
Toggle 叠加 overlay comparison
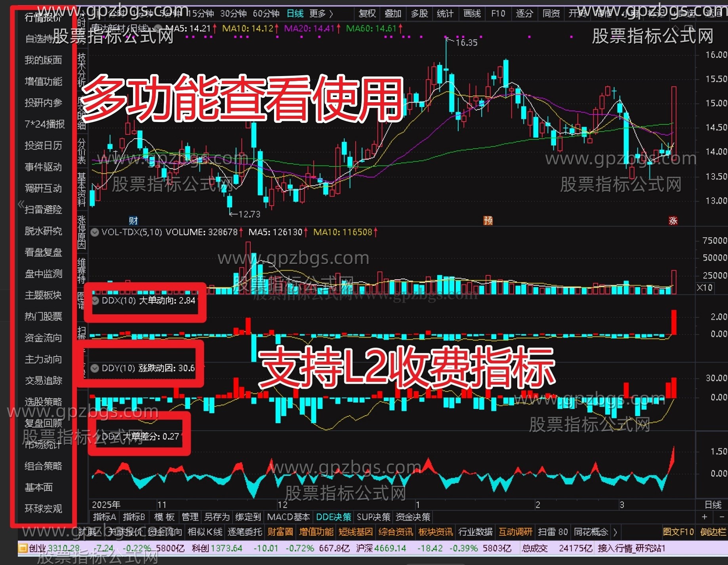(x=393, y=14)
